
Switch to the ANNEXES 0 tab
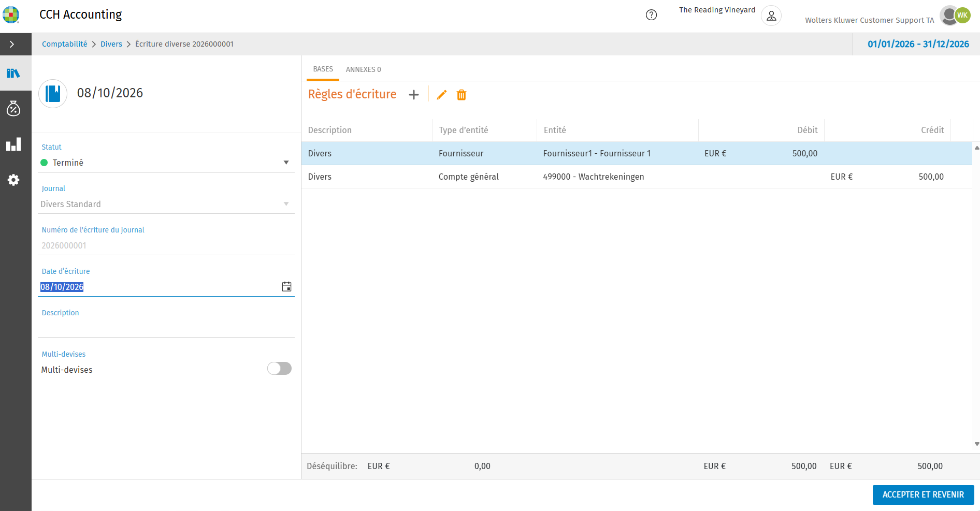(363, 69)
